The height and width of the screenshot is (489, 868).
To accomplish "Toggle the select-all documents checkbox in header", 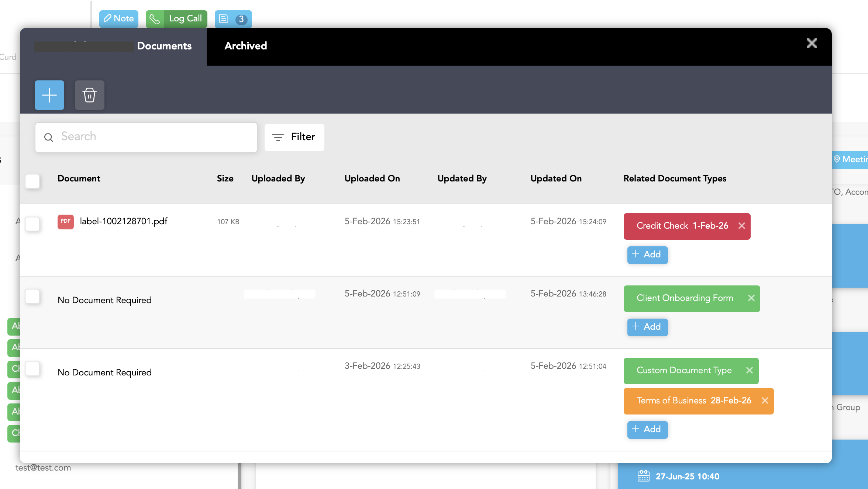I will (32, 181).
